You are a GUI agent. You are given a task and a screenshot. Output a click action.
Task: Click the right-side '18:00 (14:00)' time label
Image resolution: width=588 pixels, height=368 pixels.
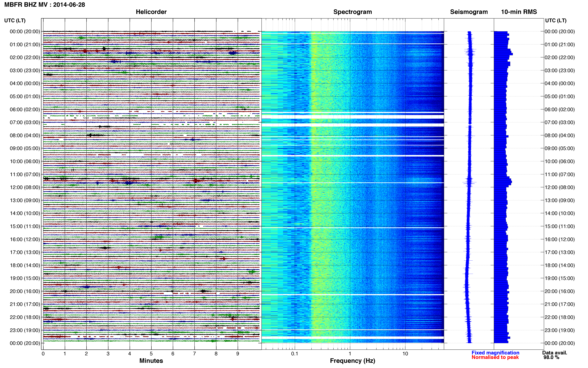[560, 265]
